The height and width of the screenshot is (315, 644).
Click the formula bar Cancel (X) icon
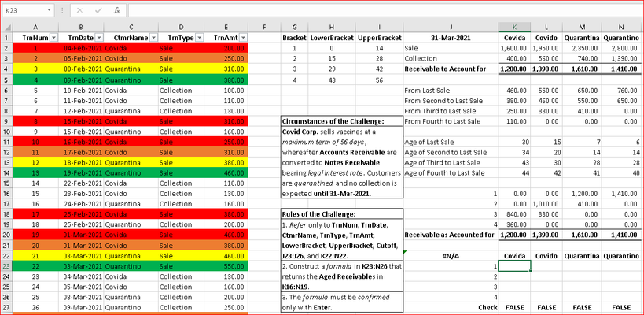pos(79,10)
